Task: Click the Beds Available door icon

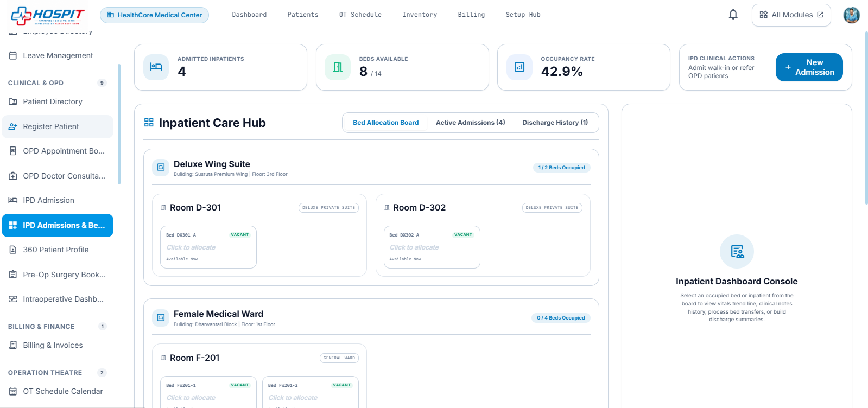Action: point(338,67)
